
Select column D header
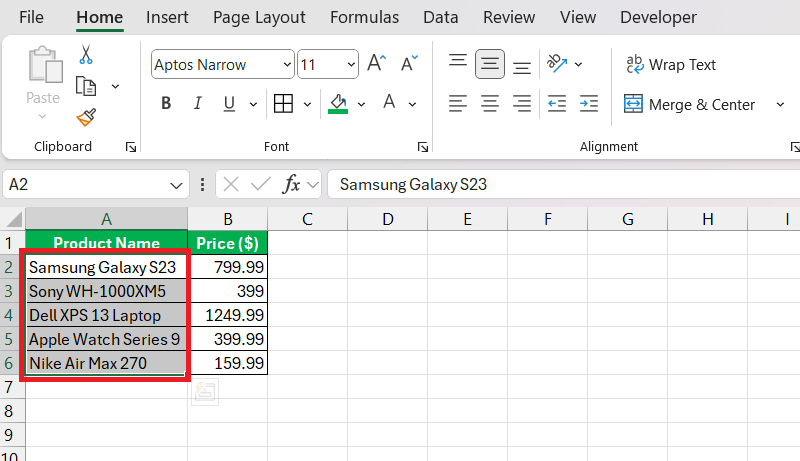[x=388, y=219]
